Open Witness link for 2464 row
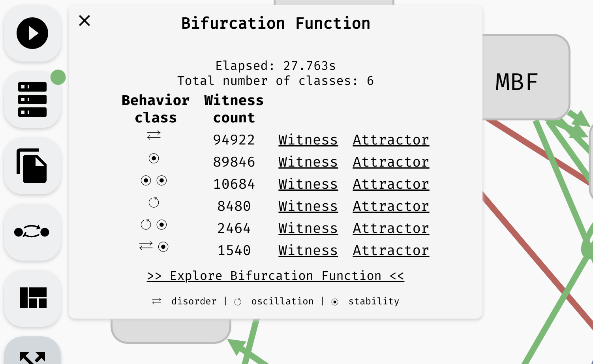 click(x=308, y=228)
